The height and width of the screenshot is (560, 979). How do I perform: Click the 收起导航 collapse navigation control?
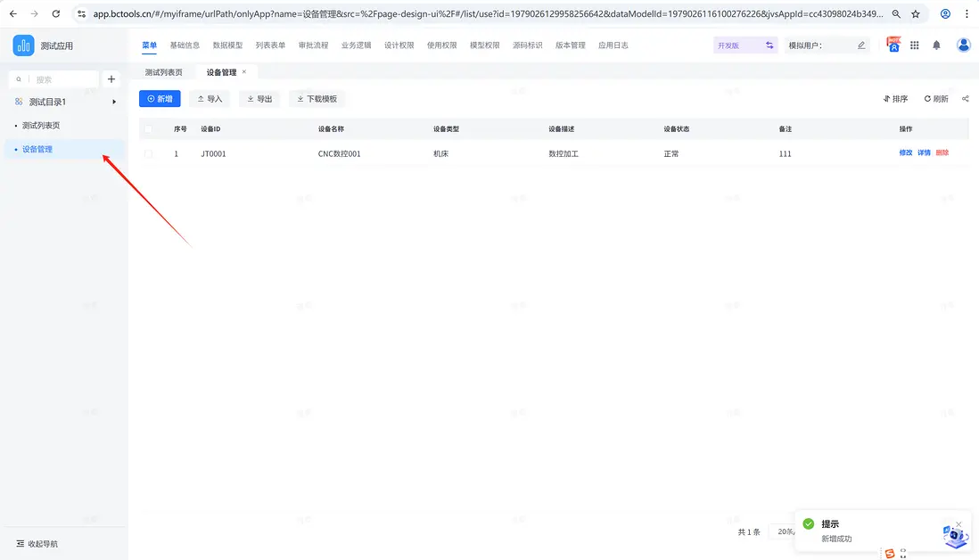point(37,544)
